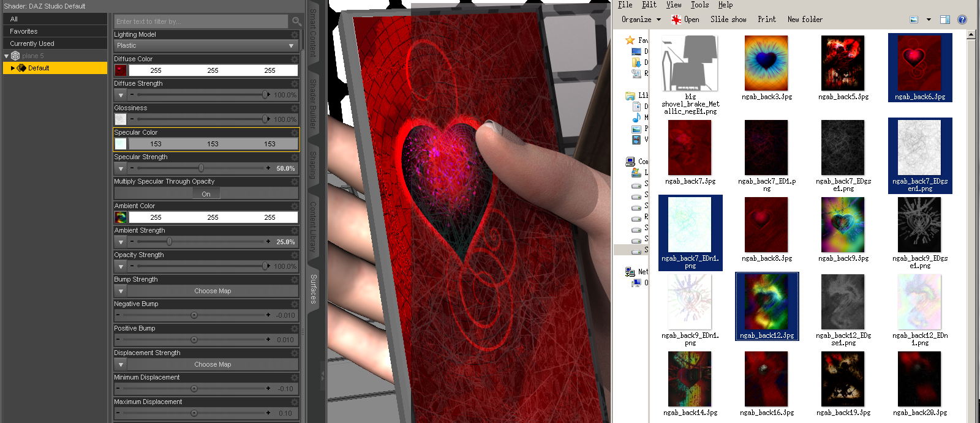Open the Bump Strength gear settings icon
This screenshot has width=980, height=423.
(x=295, y=280)
